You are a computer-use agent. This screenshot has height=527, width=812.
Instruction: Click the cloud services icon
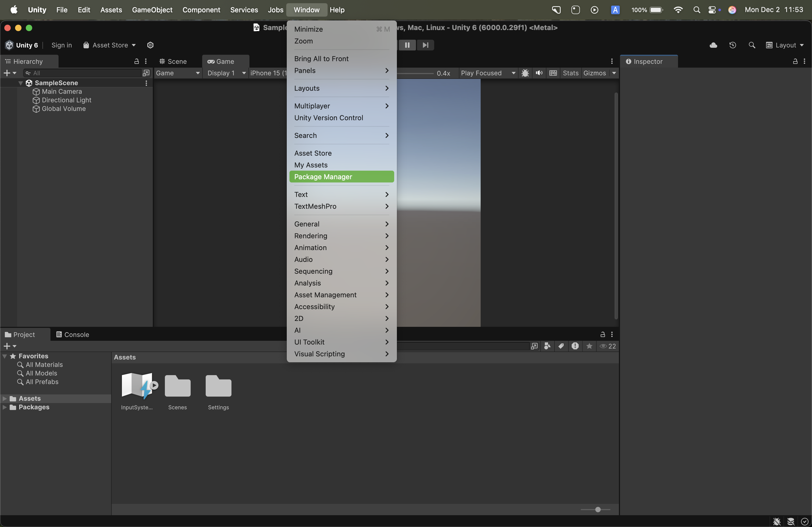pyautogui.click(x=713, y=45)
